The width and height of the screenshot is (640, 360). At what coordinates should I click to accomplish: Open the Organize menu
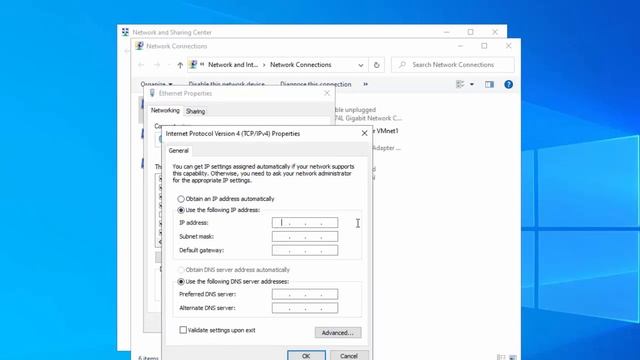156,84
